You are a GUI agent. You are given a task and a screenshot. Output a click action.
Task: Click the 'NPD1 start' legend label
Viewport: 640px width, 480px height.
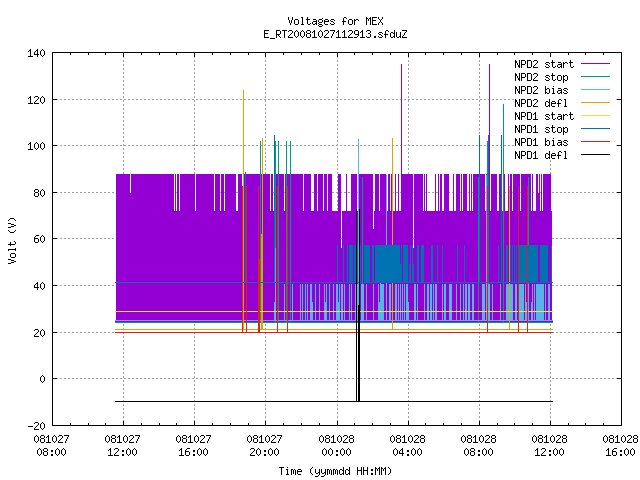point(544,116)
